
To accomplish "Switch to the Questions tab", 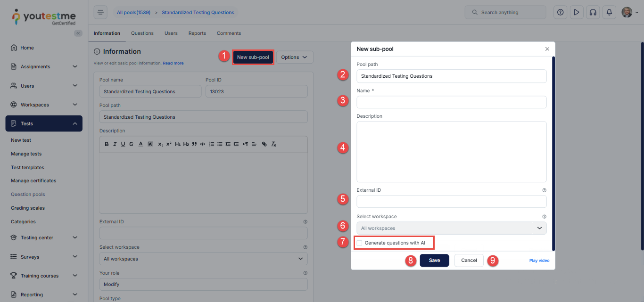I will (142, 33).
